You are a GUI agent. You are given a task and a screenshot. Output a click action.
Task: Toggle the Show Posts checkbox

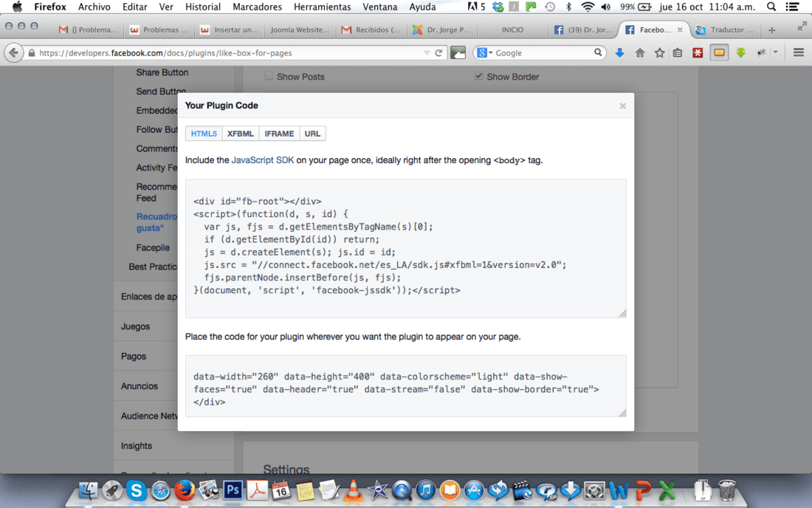click(x=269, y=76)
